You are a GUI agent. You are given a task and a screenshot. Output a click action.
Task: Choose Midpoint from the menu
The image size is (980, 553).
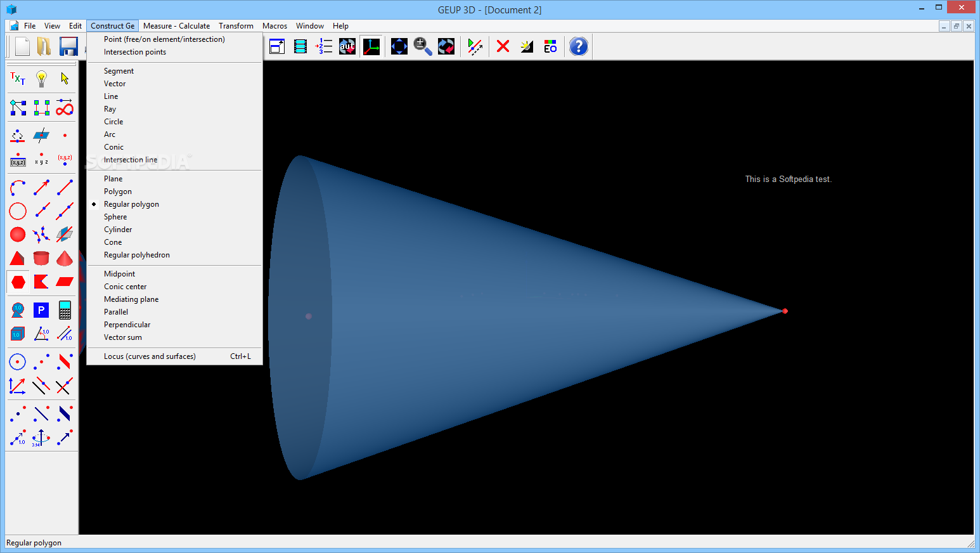tap(174, 274)
